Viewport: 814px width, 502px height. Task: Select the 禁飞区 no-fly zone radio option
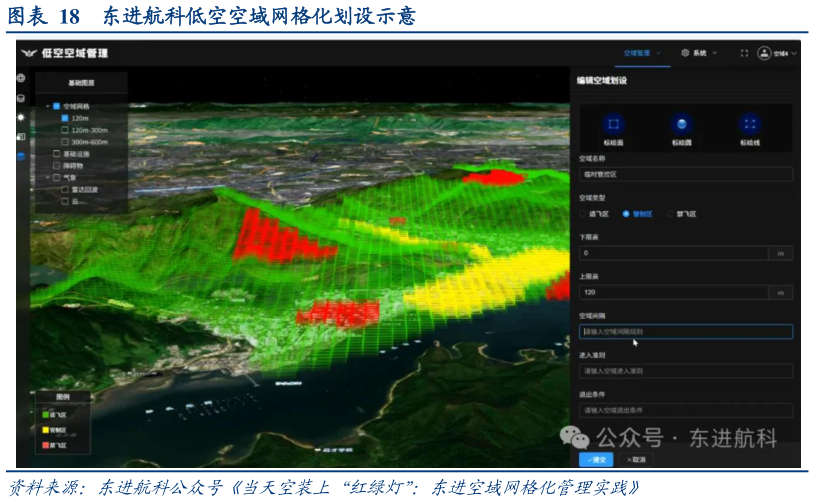point(672,213)
